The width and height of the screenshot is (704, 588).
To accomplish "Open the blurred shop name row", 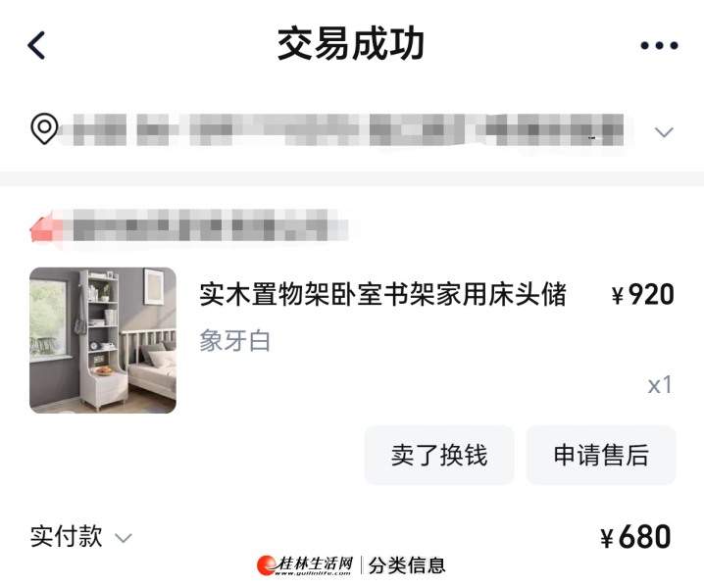I will (189, 225).
